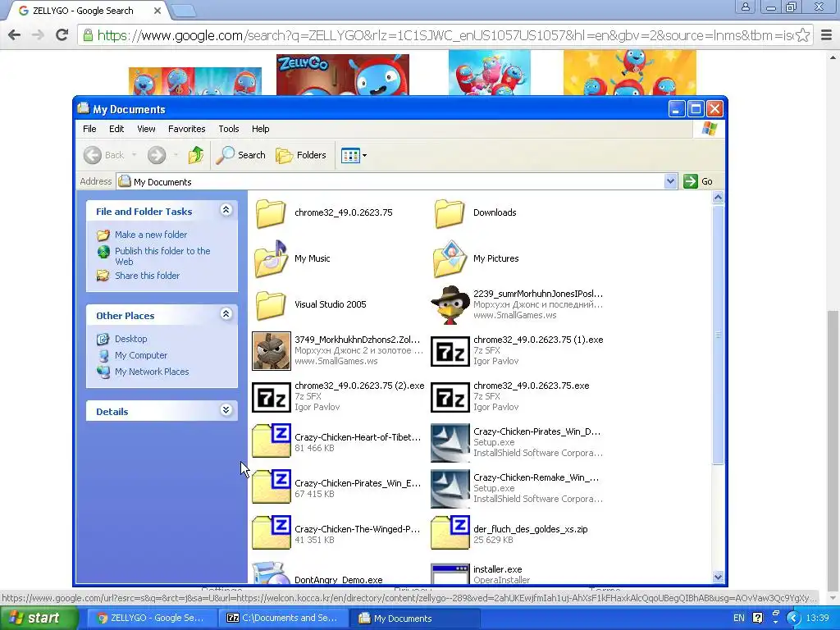840x630 pixels.
Task: Select der_fluch_des_goldes_xs.zip icon
Action: (x=450, y=532)
